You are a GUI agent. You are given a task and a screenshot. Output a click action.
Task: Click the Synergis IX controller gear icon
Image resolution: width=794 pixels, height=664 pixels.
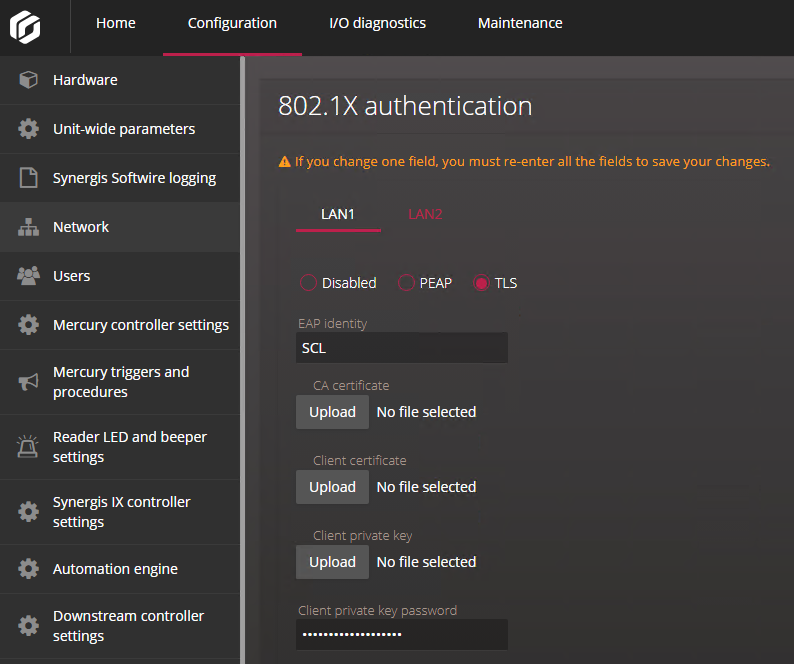(28, 512)
